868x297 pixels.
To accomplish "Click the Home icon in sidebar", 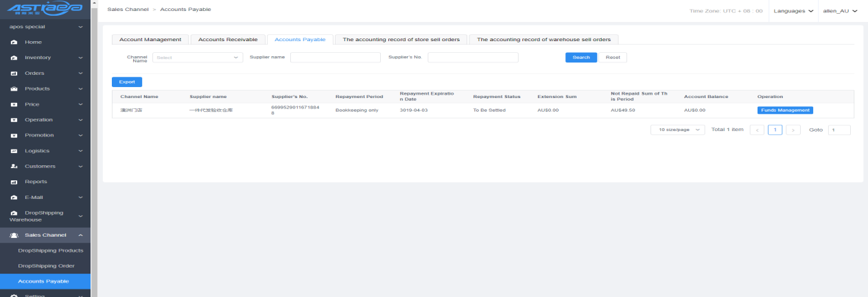I will tap(14, 43).
